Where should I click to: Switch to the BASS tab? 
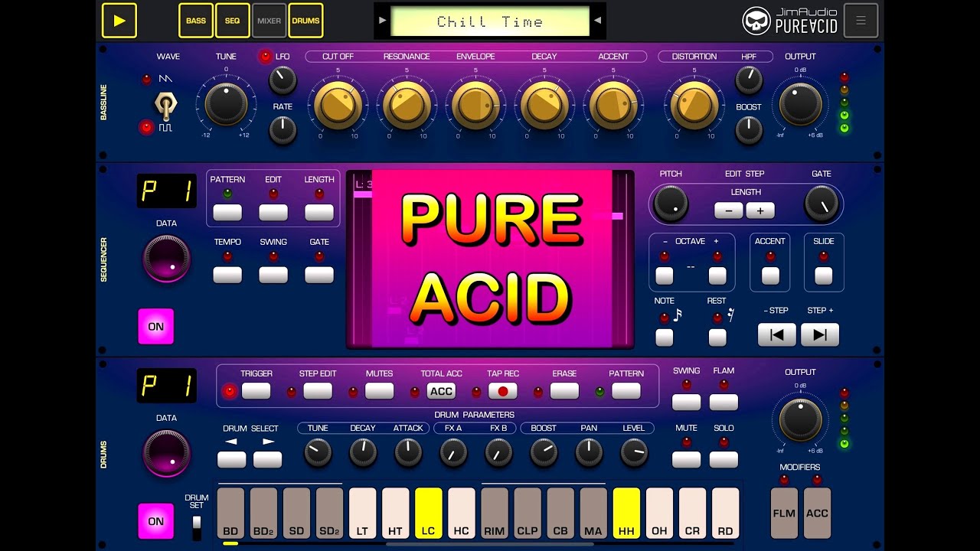click(196, 21)
